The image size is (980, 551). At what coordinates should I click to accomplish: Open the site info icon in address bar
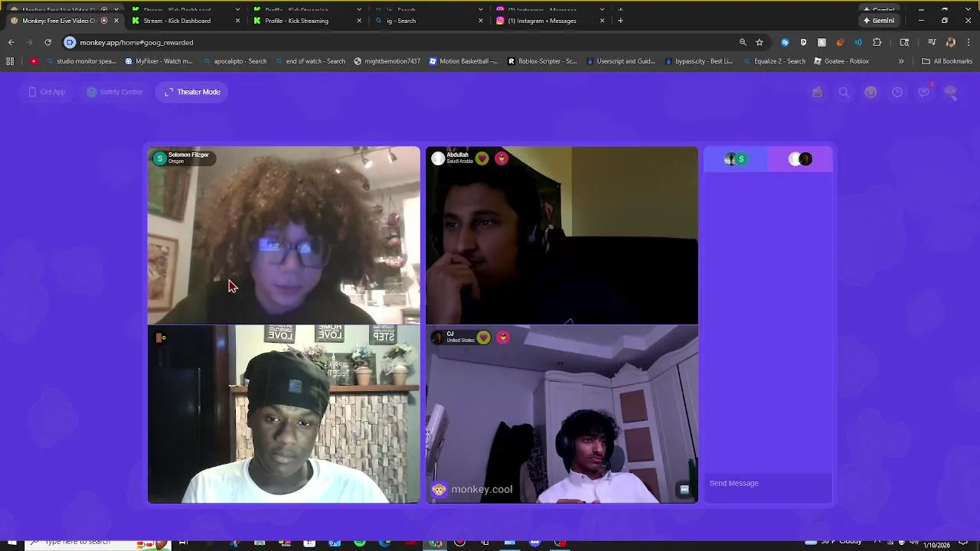70,42
